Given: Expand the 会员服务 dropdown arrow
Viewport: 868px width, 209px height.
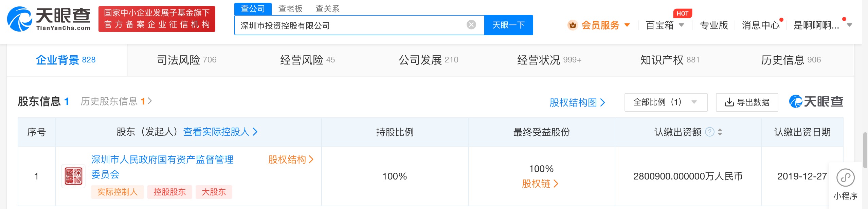Looking at the screenshot, I should (x=627, y=25).
